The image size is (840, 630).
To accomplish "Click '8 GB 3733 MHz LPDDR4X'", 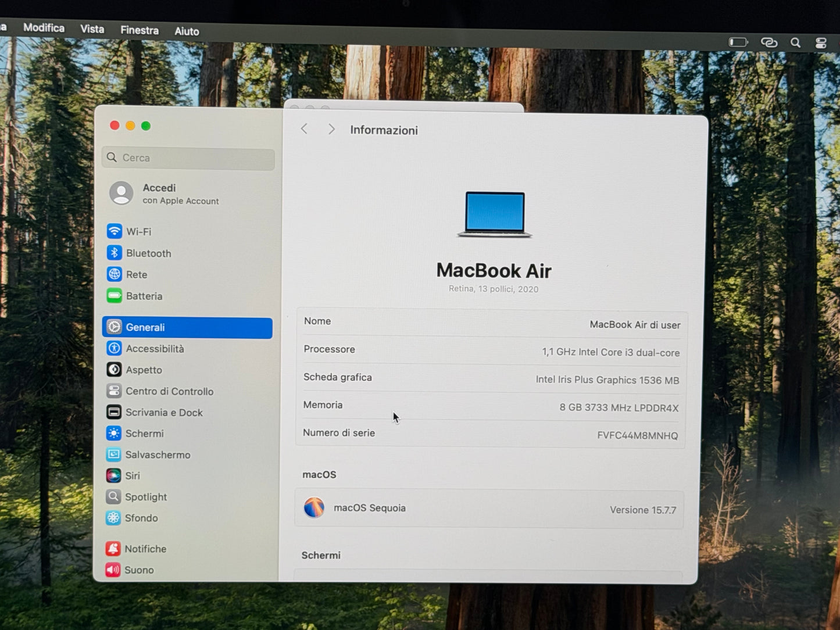I will (619, 407).
